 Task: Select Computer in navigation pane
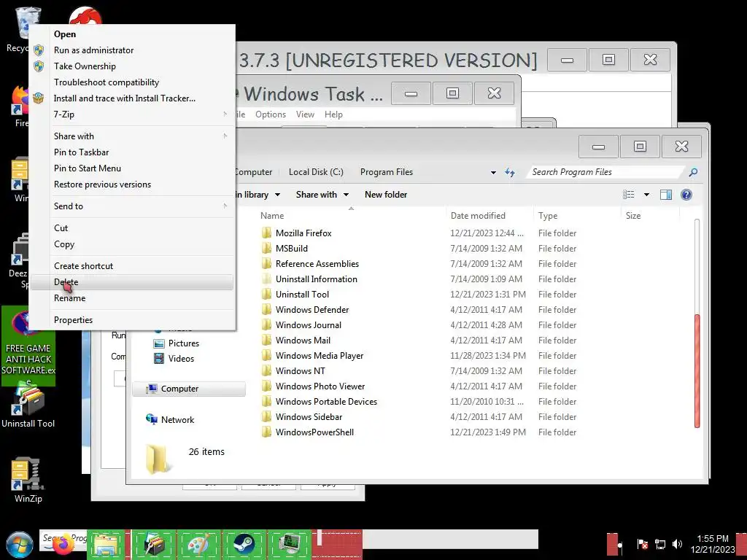[189, 389]
